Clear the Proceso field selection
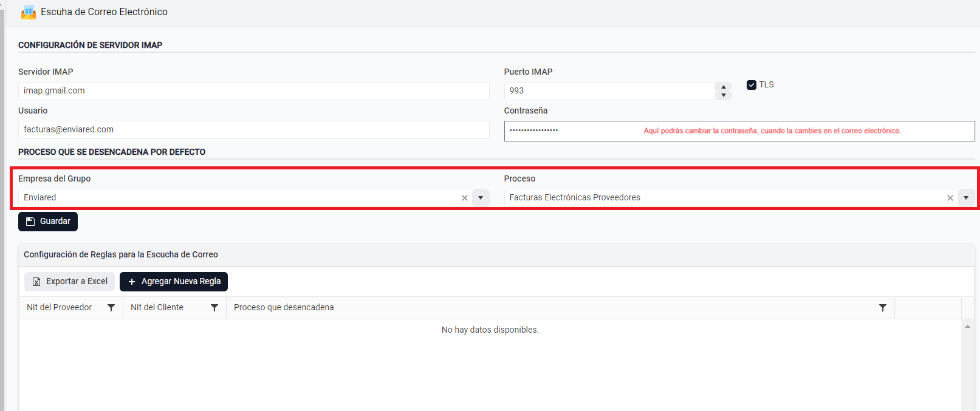Screen dimensions: 980x411 pyautogui.click(x=950, y=198)
